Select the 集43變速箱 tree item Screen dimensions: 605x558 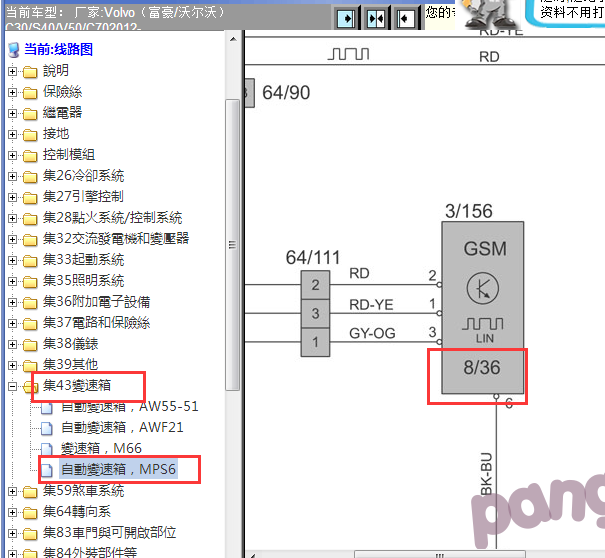77,386
